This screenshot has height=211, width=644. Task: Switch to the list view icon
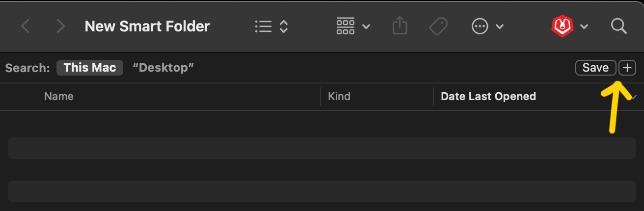(264, 26)
